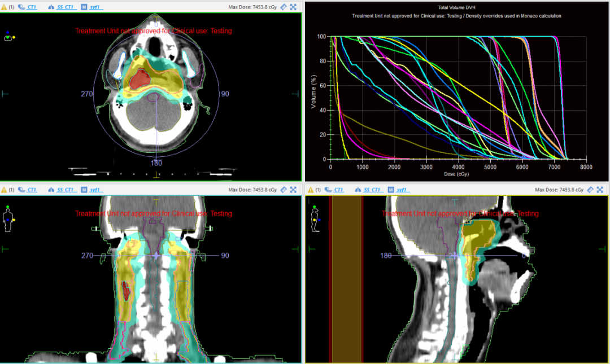Click the 4000 label on the DVH Dose axis
Screen dimensions: 610x364
coord(458,168)
